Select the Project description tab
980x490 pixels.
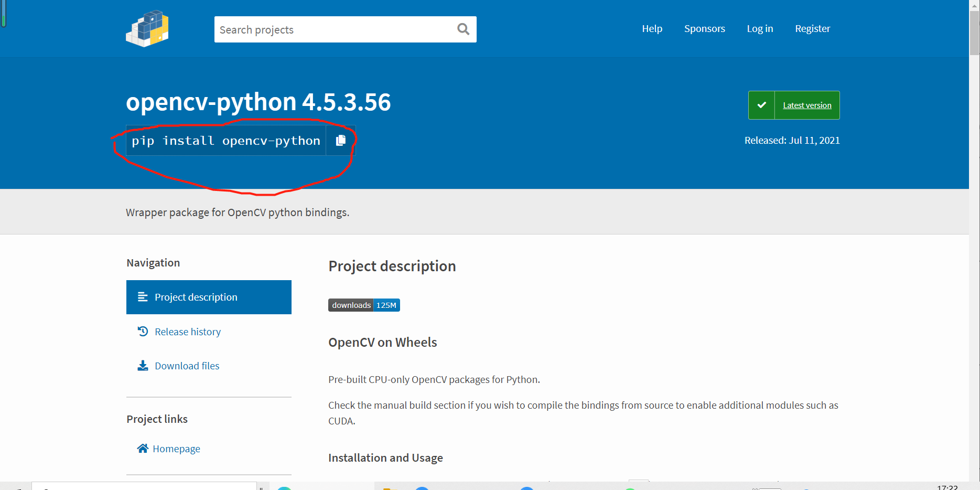tap(209, 297)
